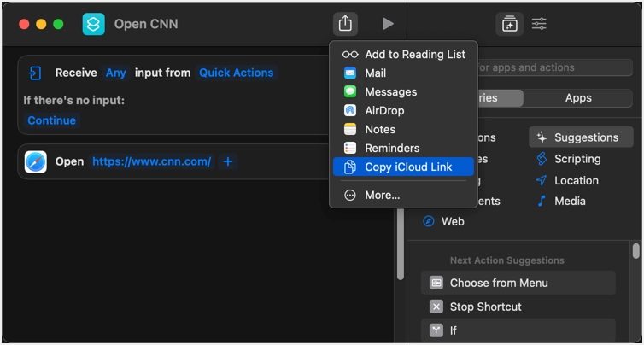
Task: Change the Continue no-input behavior
Action: pos(51,120)
